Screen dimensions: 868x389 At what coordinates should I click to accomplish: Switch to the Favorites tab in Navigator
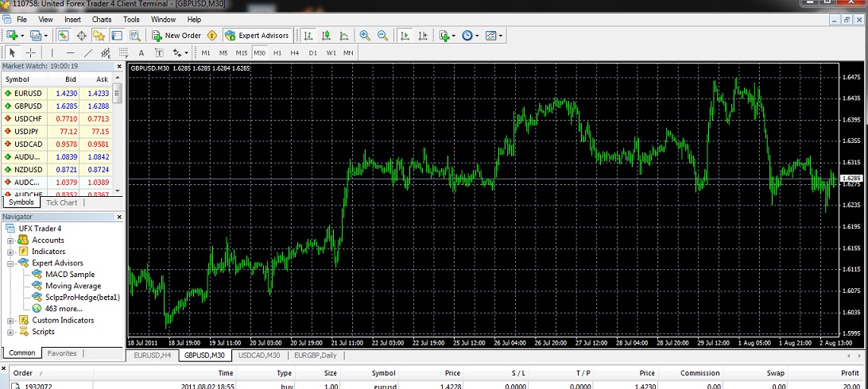62,353
